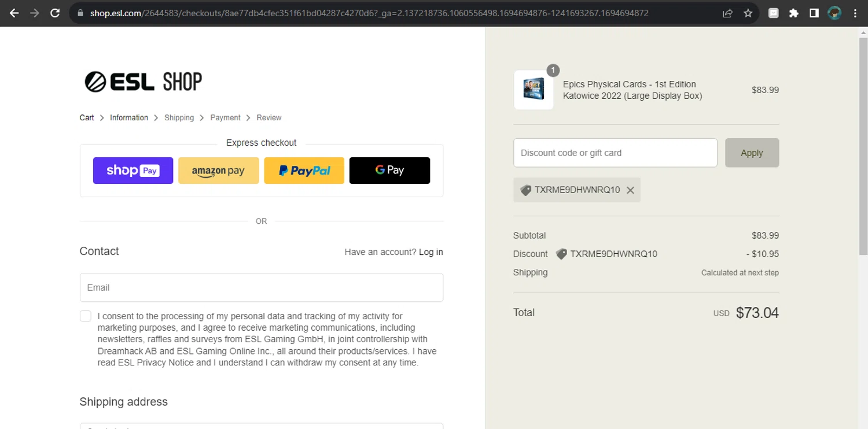Click the USD currency label
This screenshot has height=429, width=868.
pos(721,313)
